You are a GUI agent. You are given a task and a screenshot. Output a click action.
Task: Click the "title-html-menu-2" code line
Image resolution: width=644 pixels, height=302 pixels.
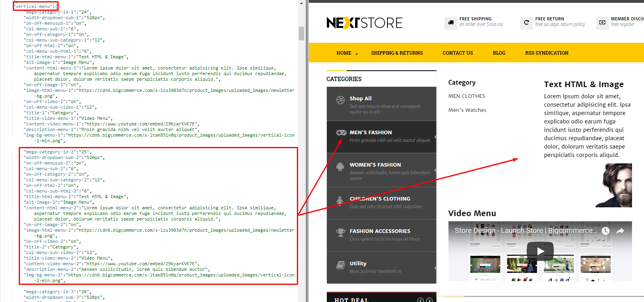[76, 197]
